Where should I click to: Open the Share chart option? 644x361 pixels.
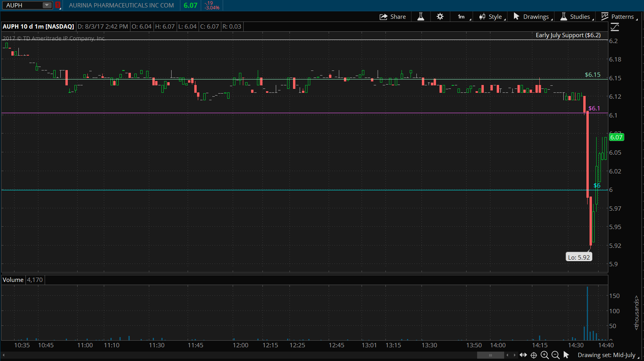(393, 16)
